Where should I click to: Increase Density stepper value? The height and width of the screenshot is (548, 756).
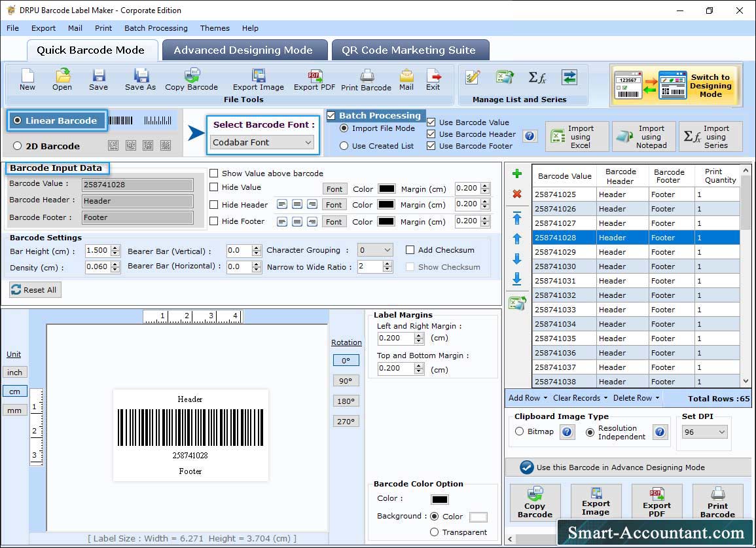click(115, 265)
